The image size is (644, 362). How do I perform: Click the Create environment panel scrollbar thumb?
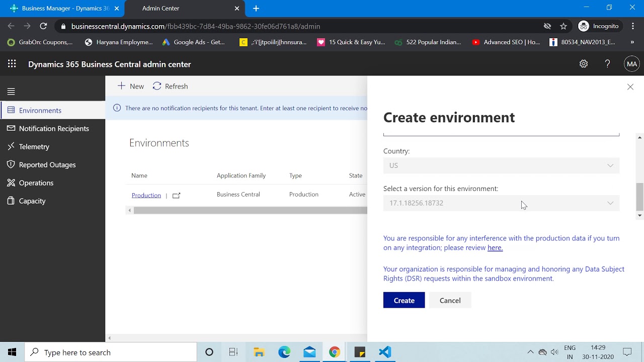(639, 197)
